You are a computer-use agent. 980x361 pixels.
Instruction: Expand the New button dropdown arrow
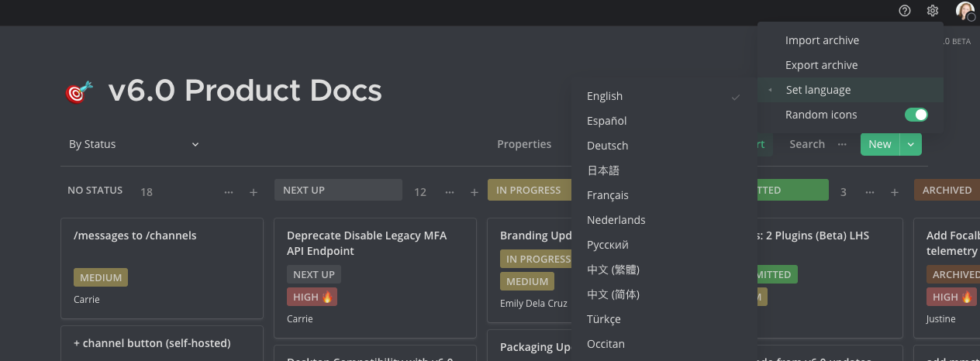pyautogui.click(x=911, y=144)
